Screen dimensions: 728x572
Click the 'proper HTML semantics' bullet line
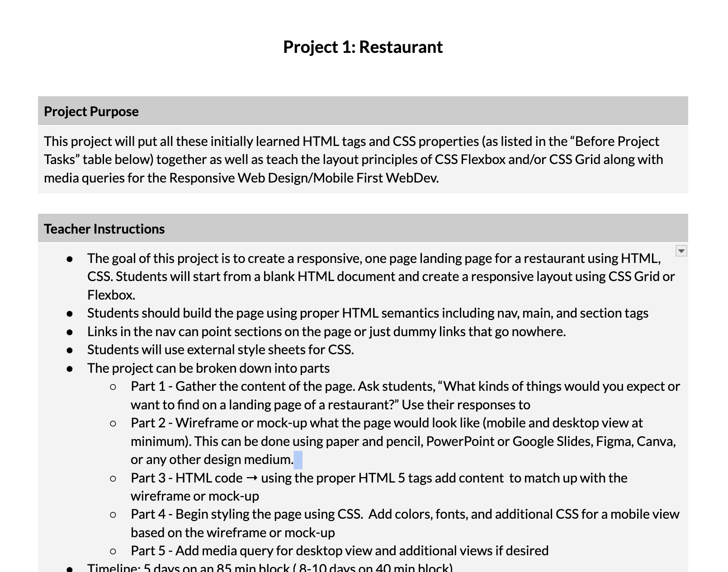[x=367, y=313]
